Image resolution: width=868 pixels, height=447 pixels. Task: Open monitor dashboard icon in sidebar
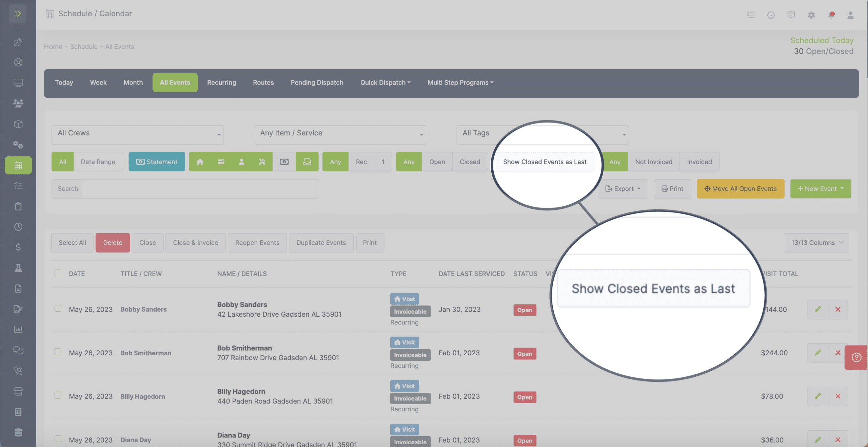pyautogui.click(x=18, y=83)
